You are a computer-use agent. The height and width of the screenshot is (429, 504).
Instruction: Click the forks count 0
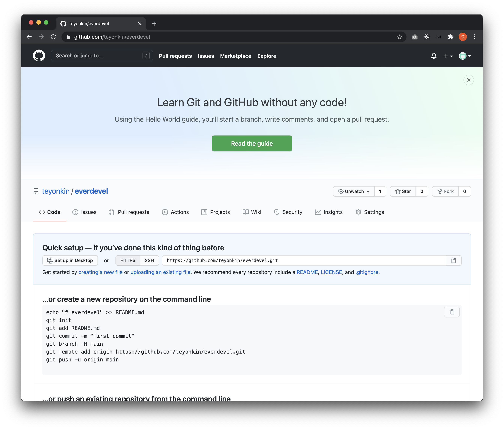tap(464, 191)
